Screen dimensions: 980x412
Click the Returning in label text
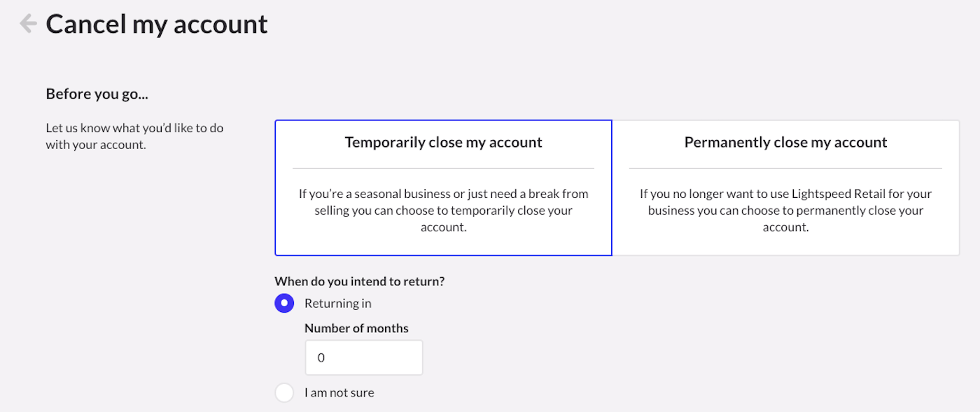point(337,303)
